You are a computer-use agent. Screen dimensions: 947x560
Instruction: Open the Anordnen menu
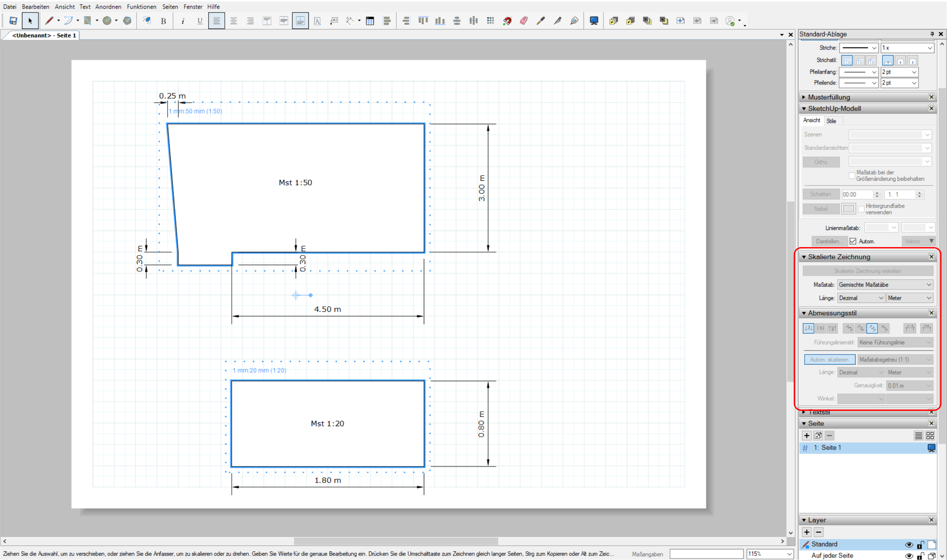tap(108, 6)
